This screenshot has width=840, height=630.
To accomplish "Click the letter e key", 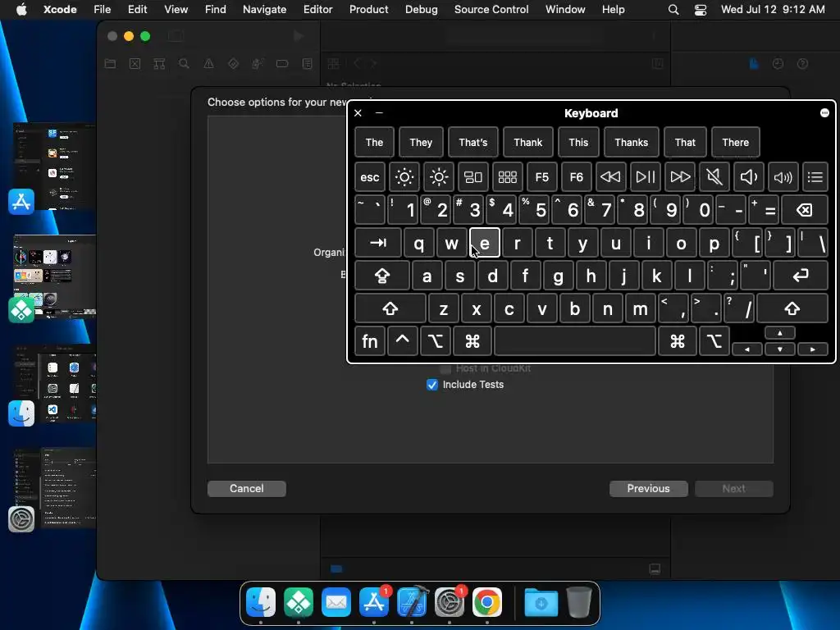I will click(485, 243).
